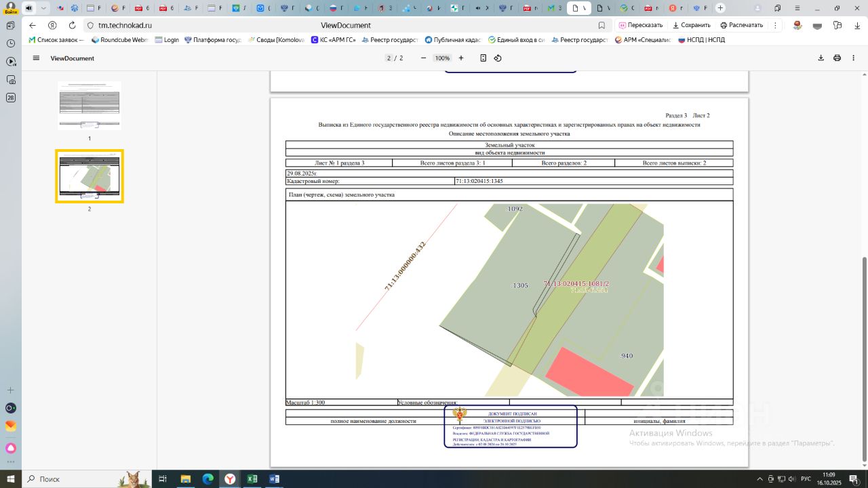Open Word from the taskbar
The image size is (868, 488).
click(275, 479)
